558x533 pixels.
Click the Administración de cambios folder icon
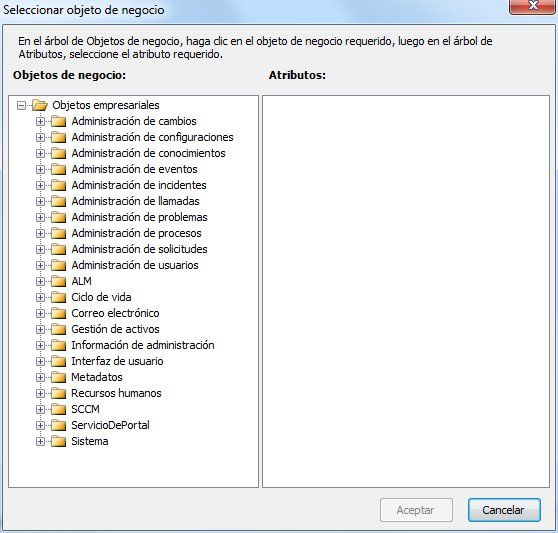[x=58, y=121]
